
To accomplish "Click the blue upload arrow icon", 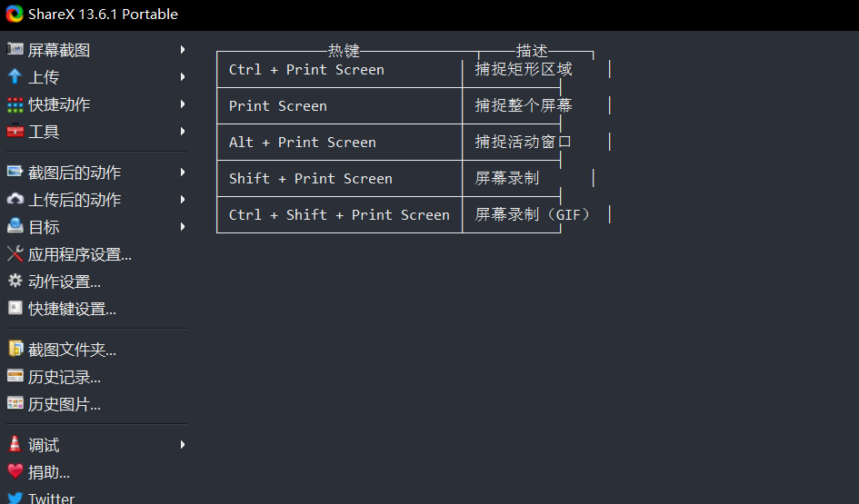I will pyautogui.click(x=15, y=76).
